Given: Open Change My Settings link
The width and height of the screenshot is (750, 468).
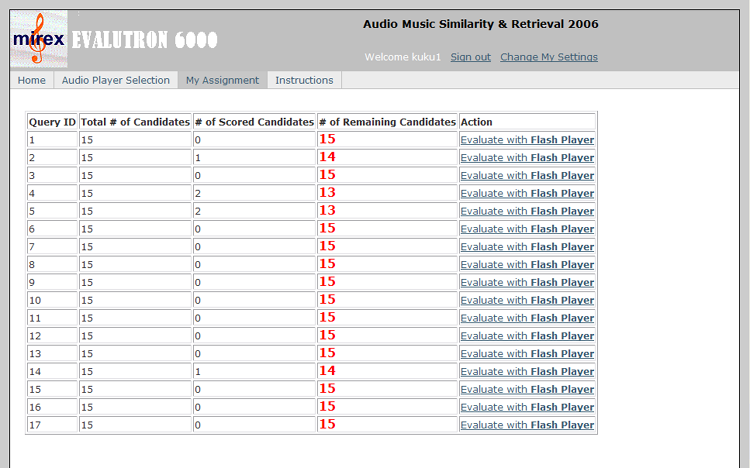Looking at the screenshot, I should (x=549, y=57).
